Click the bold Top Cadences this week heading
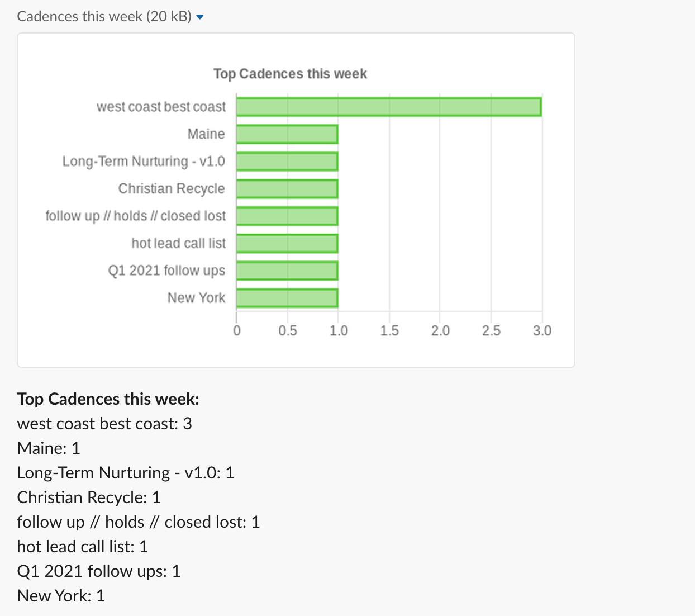This screenshot has width=695, height=616. click(x=108, y=399)
